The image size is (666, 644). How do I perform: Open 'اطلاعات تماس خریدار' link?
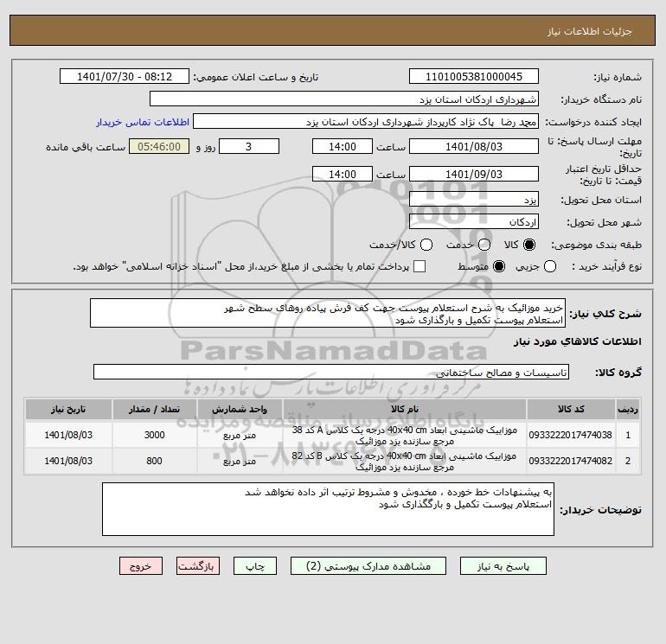[x=143, y=122]
